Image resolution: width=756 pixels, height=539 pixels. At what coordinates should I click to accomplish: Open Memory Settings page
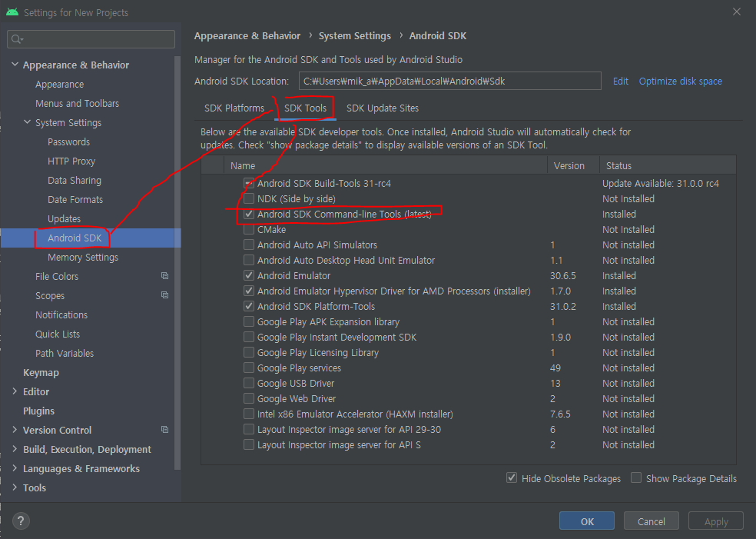tap(83, 257)
